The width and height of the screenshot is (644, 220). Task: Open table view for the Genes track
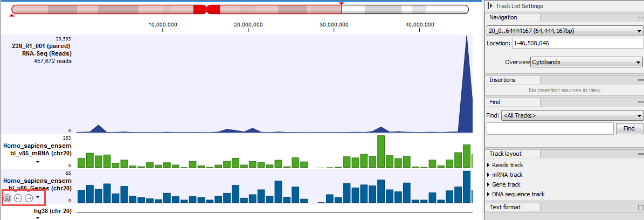8,198
